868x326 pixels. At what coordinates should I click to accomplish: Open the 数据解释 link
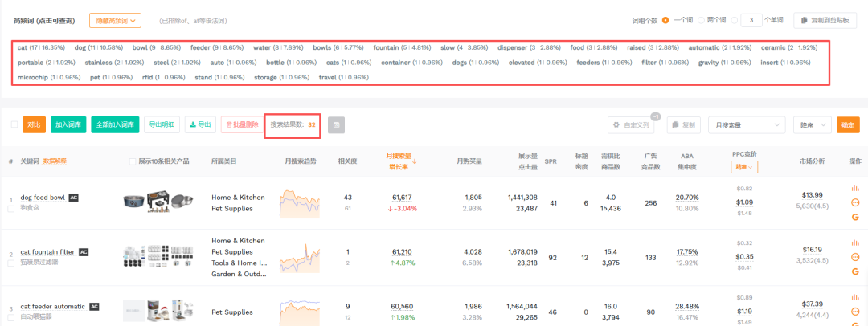click(55, 161)
